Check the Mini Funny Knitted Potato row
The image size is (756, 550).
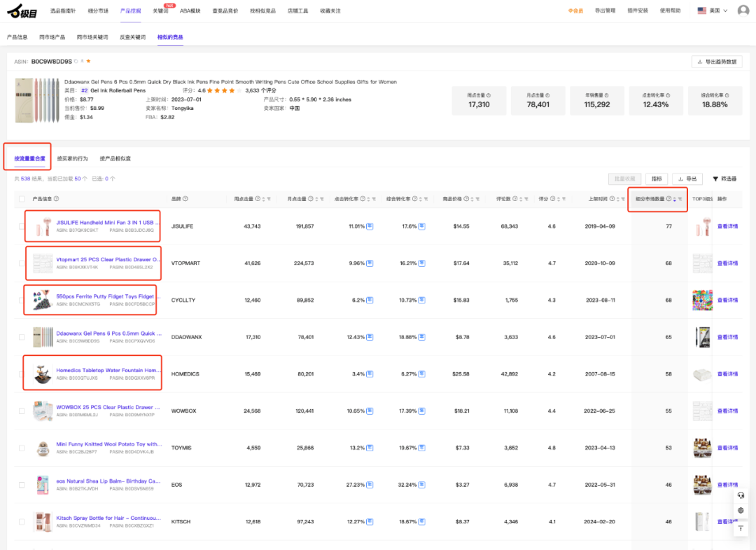(x=22, y=448)
